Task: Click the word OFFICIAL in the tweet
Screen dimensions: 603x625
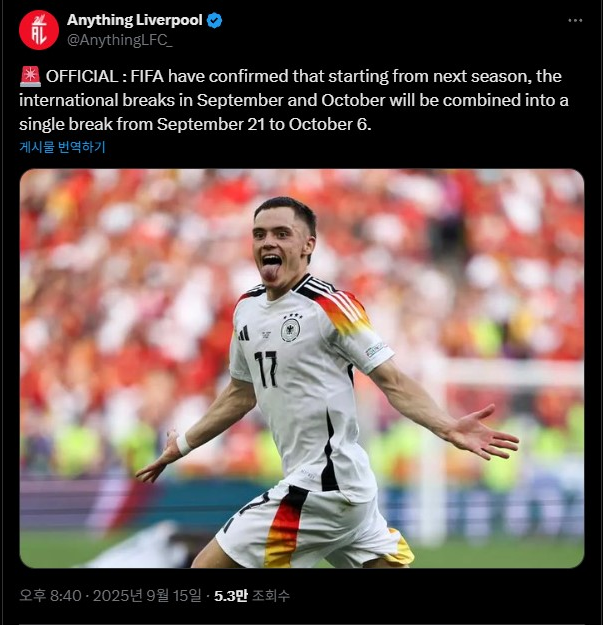Action: 82,76
